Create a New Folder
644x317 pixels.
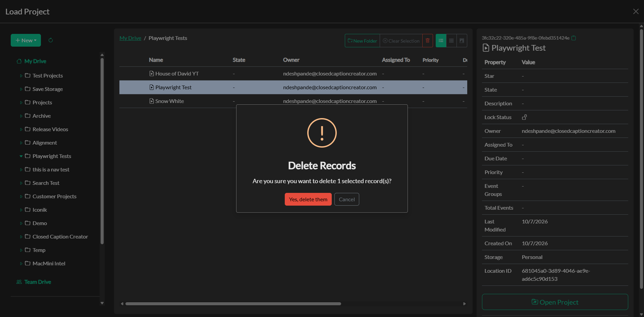pos(362,41)
